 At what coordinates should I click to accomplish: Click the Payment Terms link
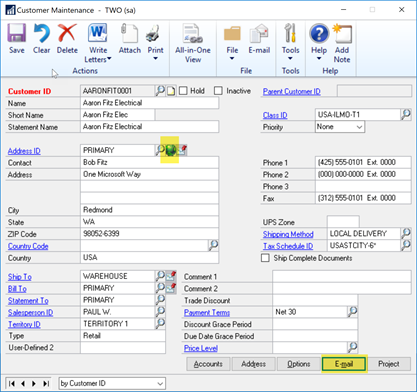coord(207,313)
